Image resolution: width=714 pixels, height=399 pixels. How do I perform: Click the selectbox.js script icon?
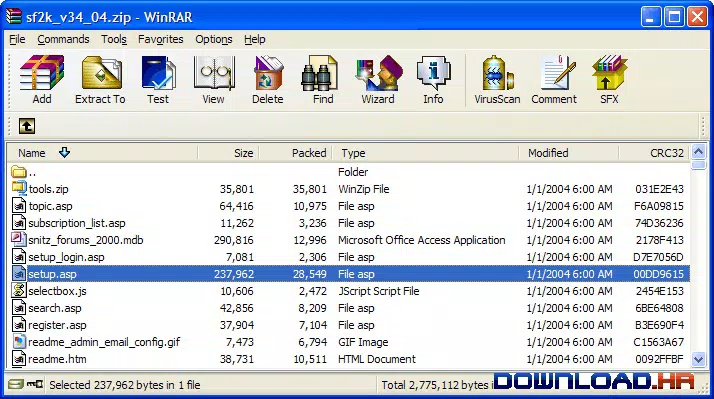19,291
